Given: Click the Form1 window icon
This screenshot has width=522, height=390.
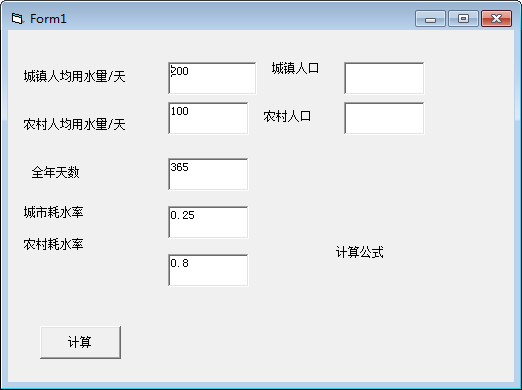Looking at the screenshot, I should pyautogui.click(x=17, y=19).
